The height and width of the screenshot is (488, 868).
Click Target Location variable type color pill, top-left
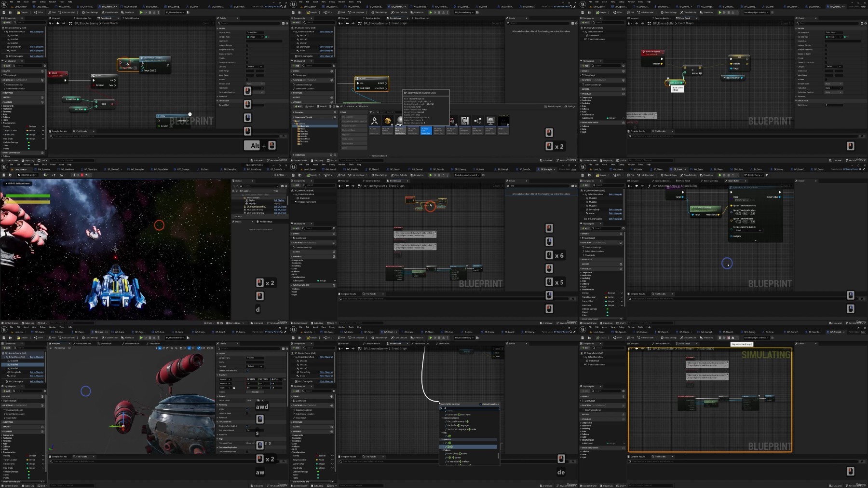click(x=27, y=130)
